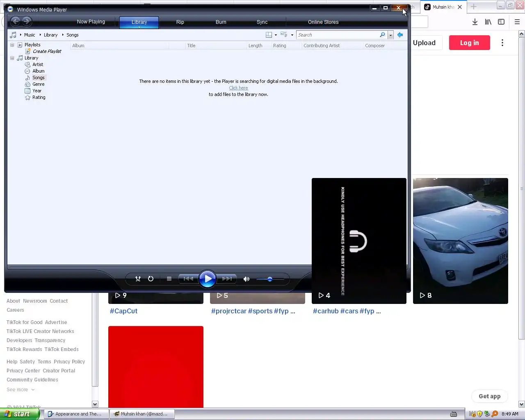Open the Sync tab
Viewport: 525px width, 420px height.
262,22
